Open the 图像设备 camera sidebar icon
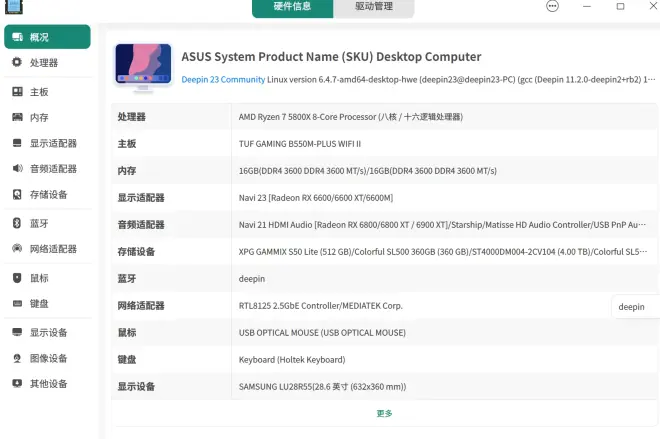This screenshot has width=660, height=439. pyautogui.click(x=17, y=358)
